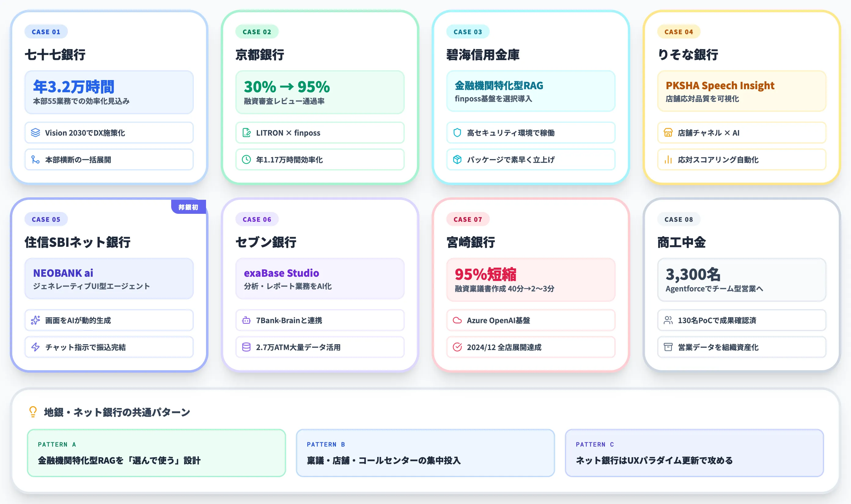Screen dimensions: 851x504
Task: Click the store icon beside 店舗チャネル × AI
Action: 668,133
